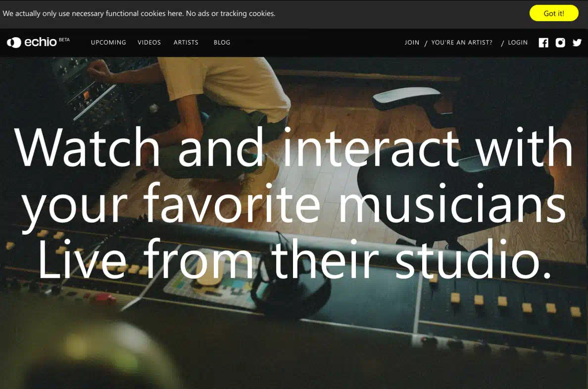
Task: Click the "Live from their studio." headline line
Action: (294, 258)
